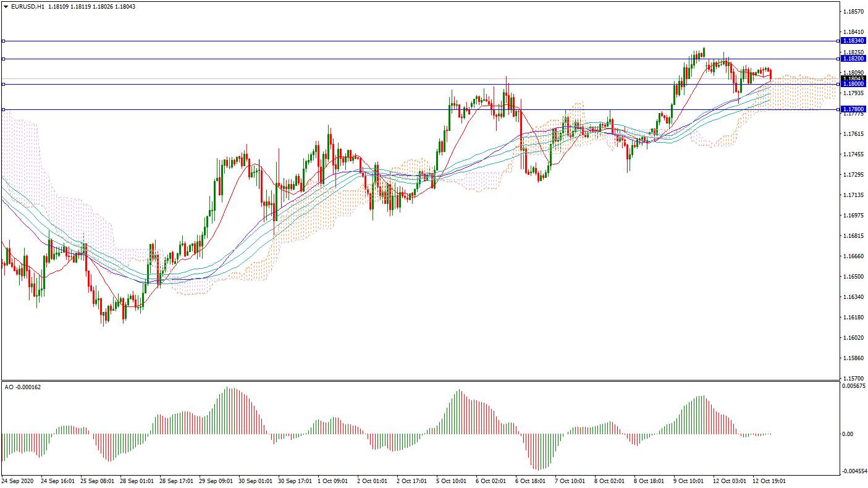Click the 30 Sep 17:01 time label

click(x=295, y=481)
